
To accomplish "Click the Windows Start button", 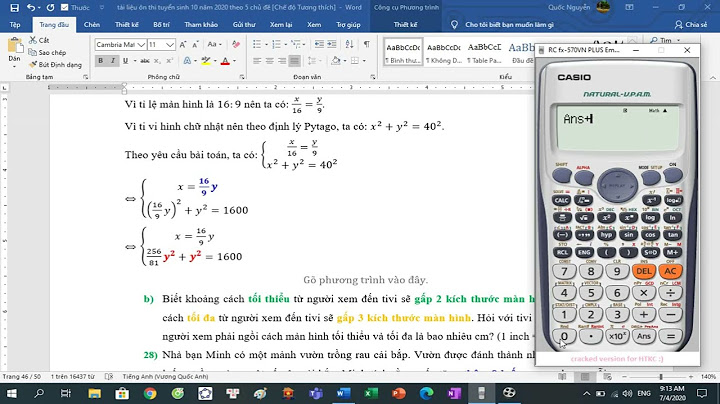I will [x=11, y=393].
